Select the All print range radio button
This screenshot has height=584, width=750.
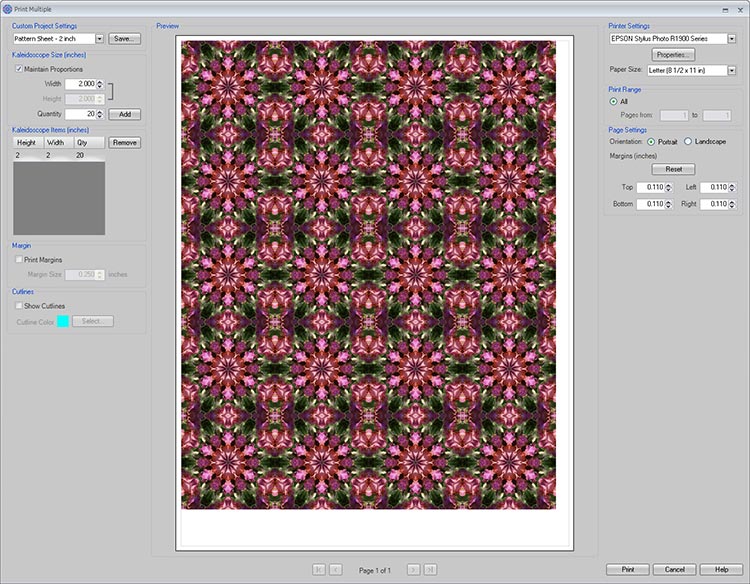point(614,101)
